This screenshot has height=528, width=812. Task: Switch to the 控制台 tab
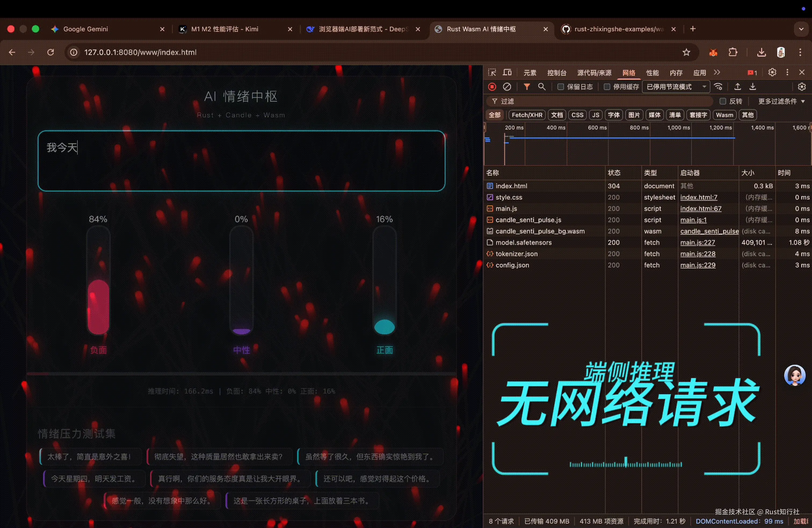coord(556,73)
